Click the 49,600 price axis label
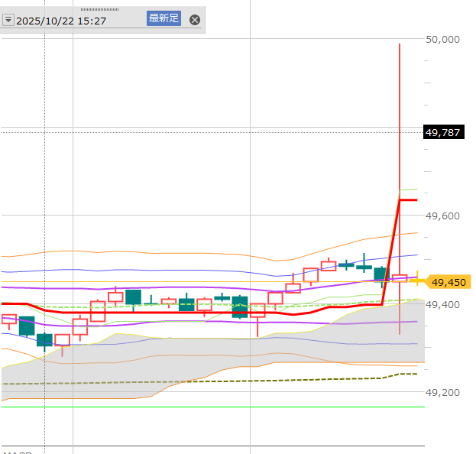Image resolution: width=476 pixels, height=454 pixels. coord(442,216)
